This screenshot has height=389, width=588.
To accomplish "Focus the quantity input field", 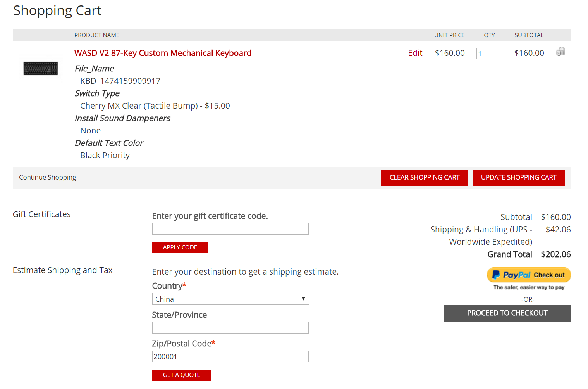I will point(489,54).
